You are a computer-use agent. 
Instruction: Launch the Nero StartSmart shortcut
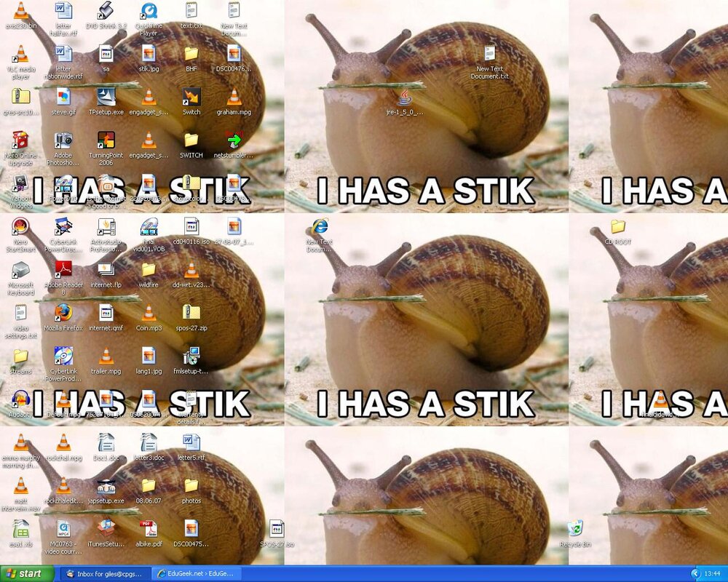(21, 226)
